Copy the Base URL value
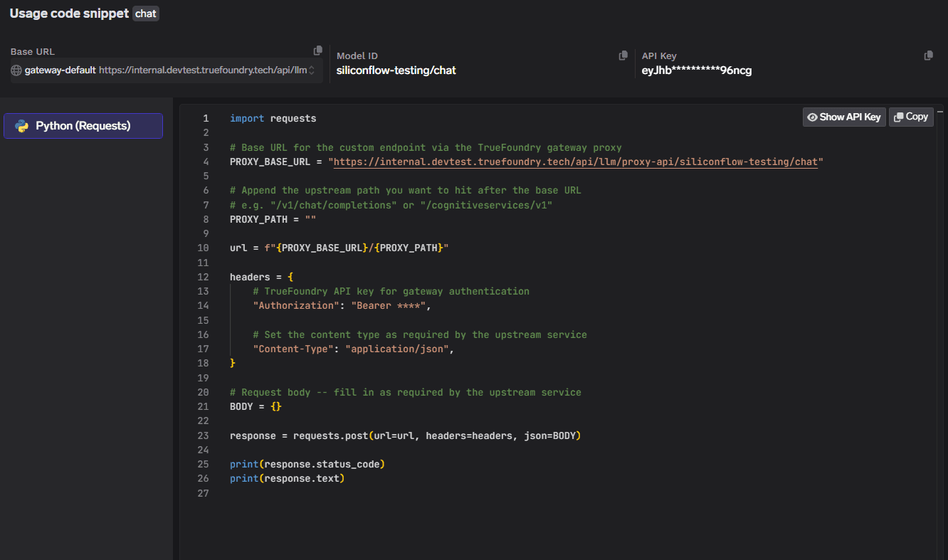This screenshot has height=560, width=948. (x=318, y=51)
